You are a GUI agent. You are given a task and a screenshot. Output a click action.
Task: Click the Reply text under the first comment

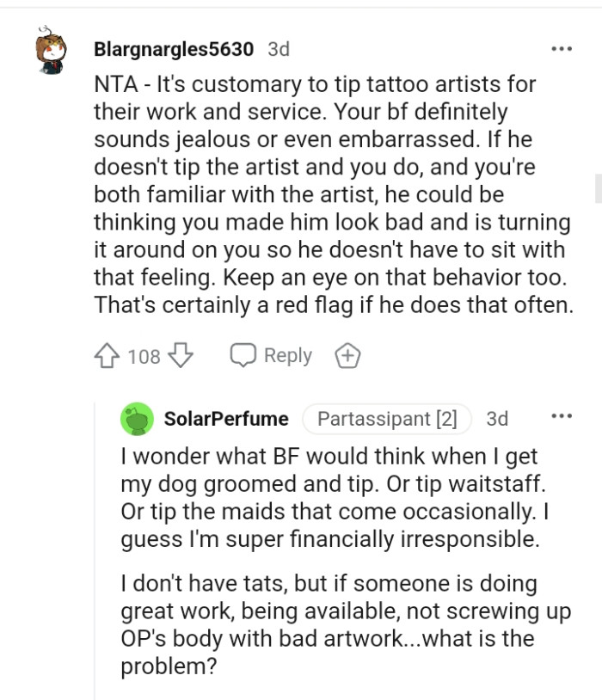287,355
